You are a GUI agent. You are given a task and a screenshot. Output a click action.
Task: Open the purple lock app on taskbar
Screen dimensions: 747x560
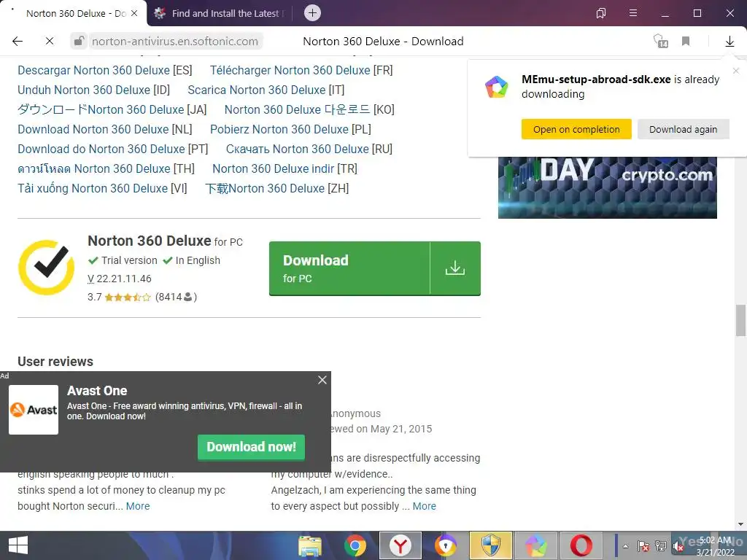[446, 545]
